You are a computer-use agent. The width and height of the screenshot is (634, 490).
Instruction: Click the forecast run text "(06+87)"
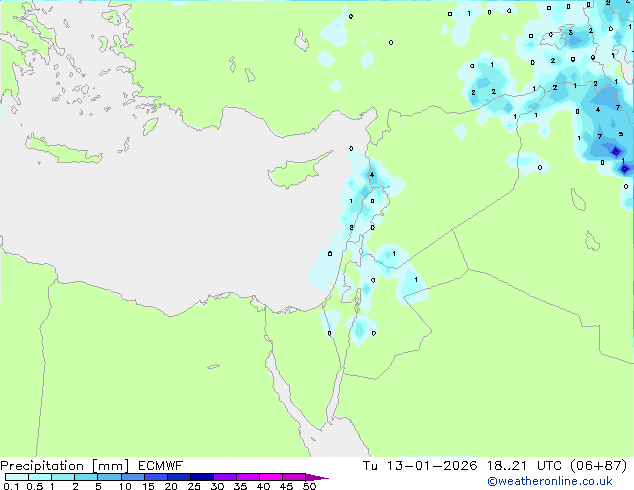pyautogui.click(x=599, y=466)
